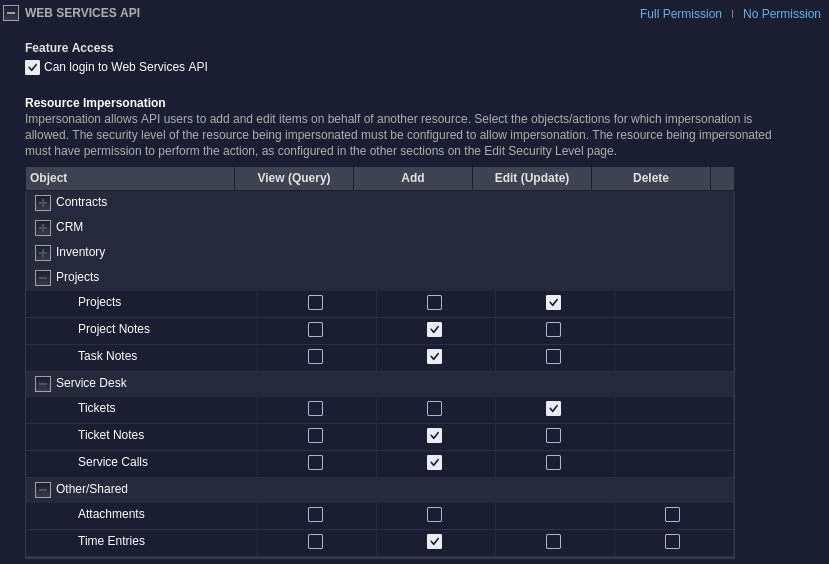Check Edit (Update) for Ticket Notes
Screen dimensions: 829x564
pos(553,436)
